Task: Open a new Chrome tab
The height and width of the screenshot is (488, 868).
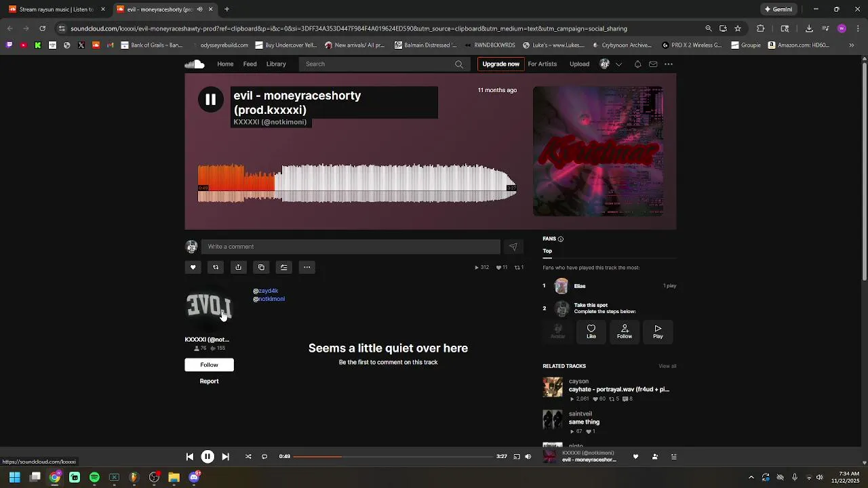Action: point(226,9)
